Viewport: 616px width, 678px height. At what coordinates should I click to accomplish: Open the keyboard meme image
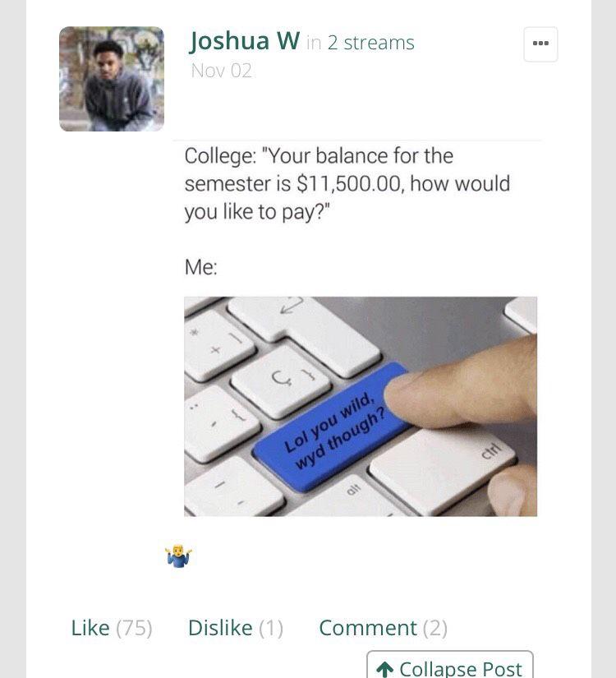point(361,407)
